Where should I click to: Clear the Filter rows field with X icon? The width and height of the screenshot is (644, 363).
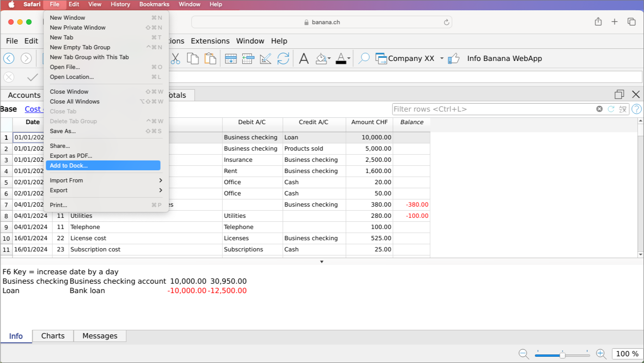pyautogui.click(x=599, y=109)
